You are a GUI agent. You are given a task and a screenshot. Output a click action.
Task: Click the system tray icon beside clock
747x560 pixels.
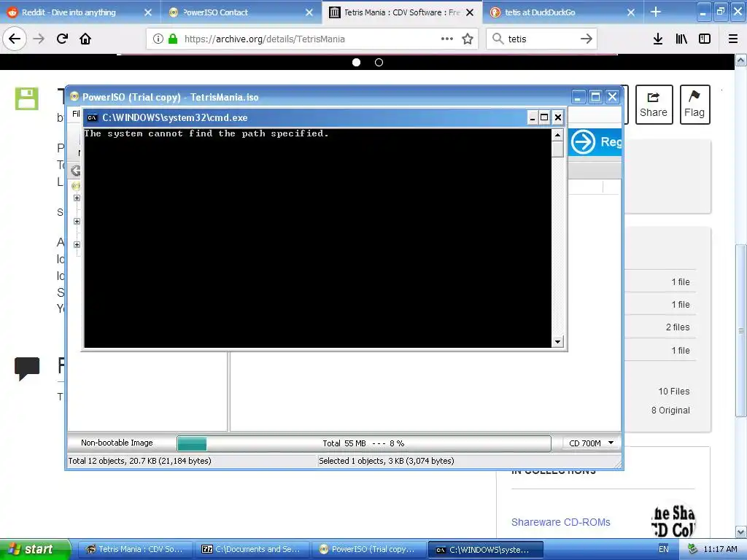click(693, 549)
